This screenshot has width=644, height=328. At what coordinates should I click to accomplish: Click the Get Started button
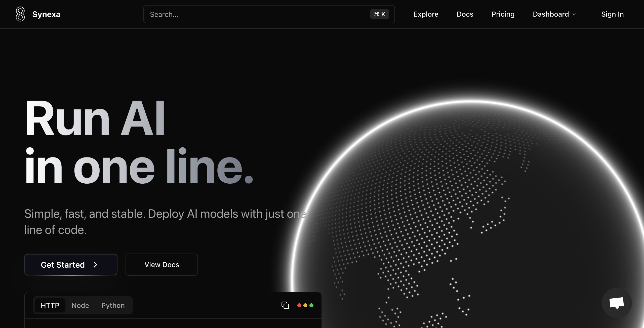tap(71, 265)
